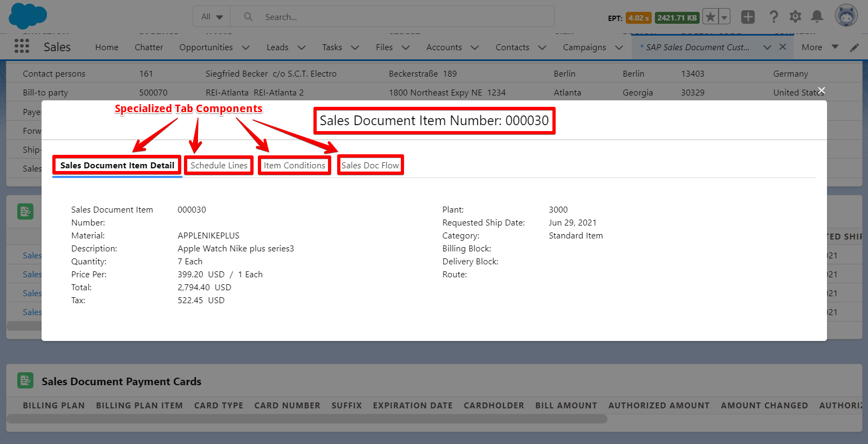Click the Bill-to party row label
Image resolution: width=868 pixels, height=444 pixels.
(x=45, y=93)
